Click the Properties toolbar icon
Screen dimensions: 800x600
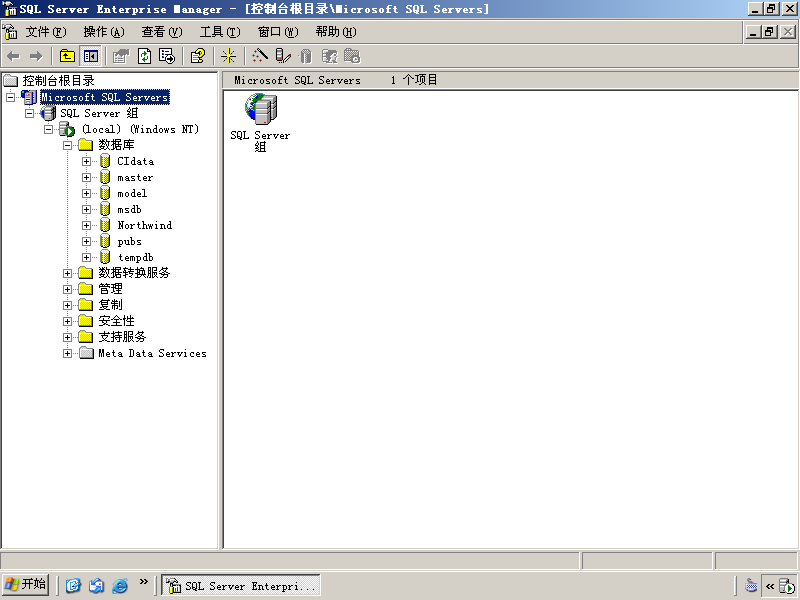point(121,56)
